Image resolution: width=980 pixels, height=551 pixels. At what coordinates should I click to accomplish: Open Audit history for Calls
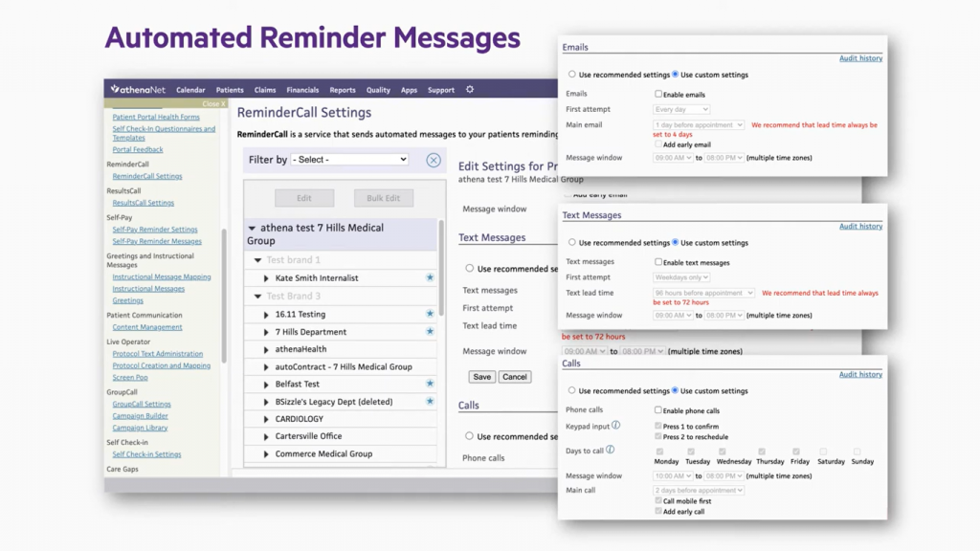pyautogui.click(x=859, y=374)
